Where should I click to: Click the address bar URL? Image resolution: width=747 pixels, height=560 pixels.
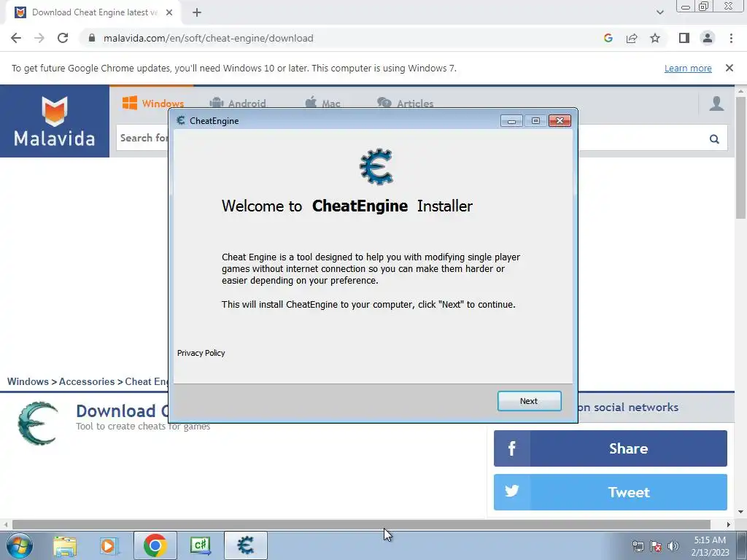(x=208, y=38)
